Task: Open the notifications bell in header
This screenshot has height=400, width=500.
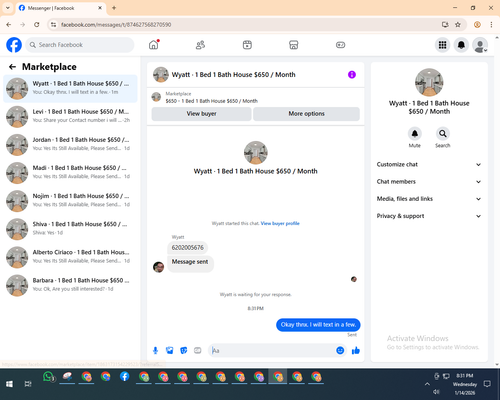Action: tap(461, 45)
